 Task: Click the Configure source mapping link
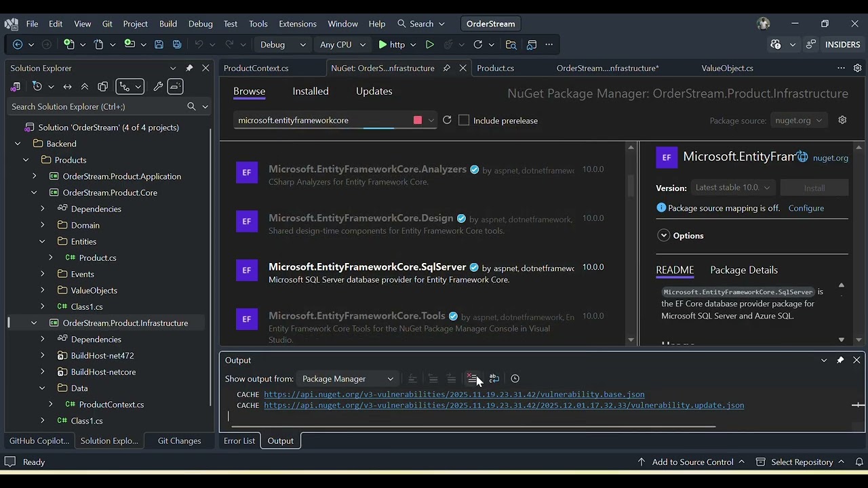tap(806, 208)
